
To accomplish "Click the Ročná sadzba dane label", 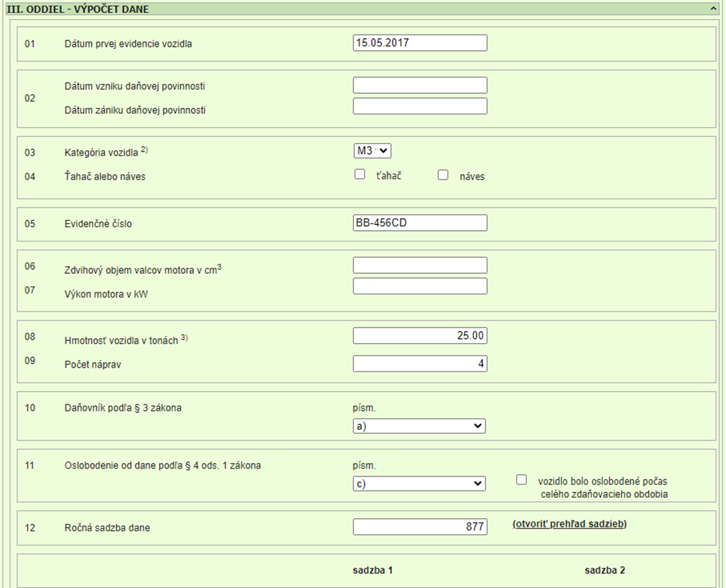I will 107,528.
